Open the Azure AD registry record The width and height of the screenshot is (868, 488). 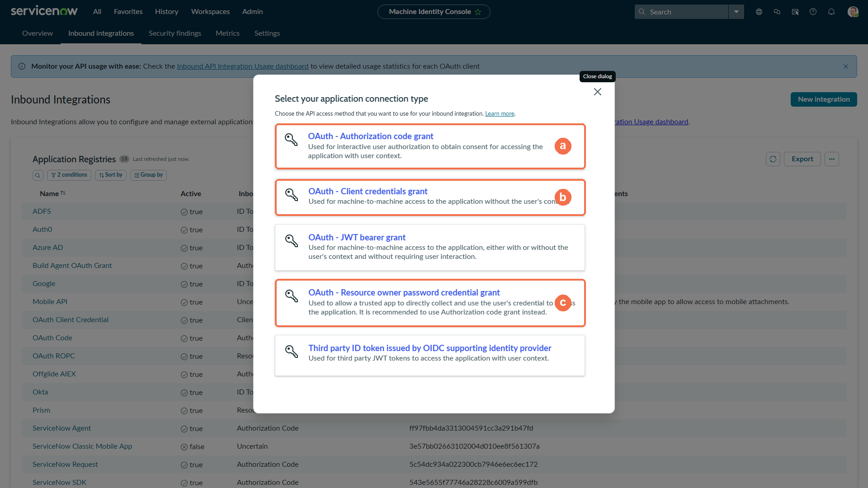click(x=48, y=248)
